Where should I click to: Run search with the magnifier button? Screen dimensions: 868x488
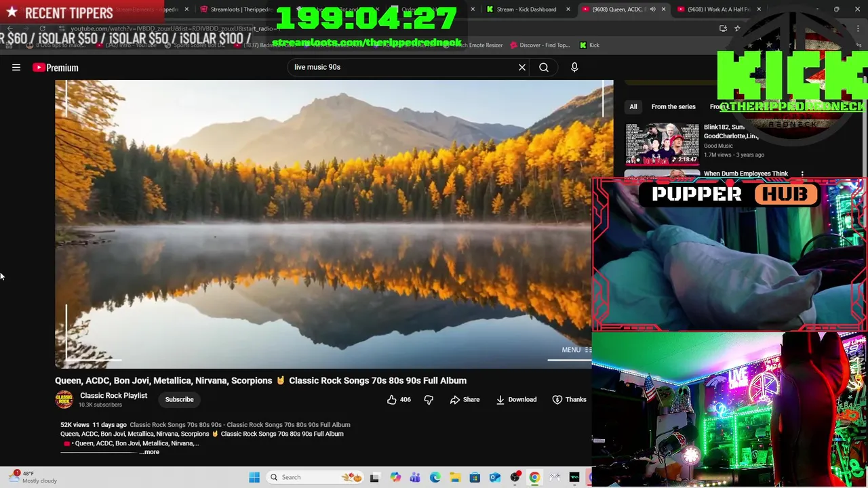coord(544,67)
